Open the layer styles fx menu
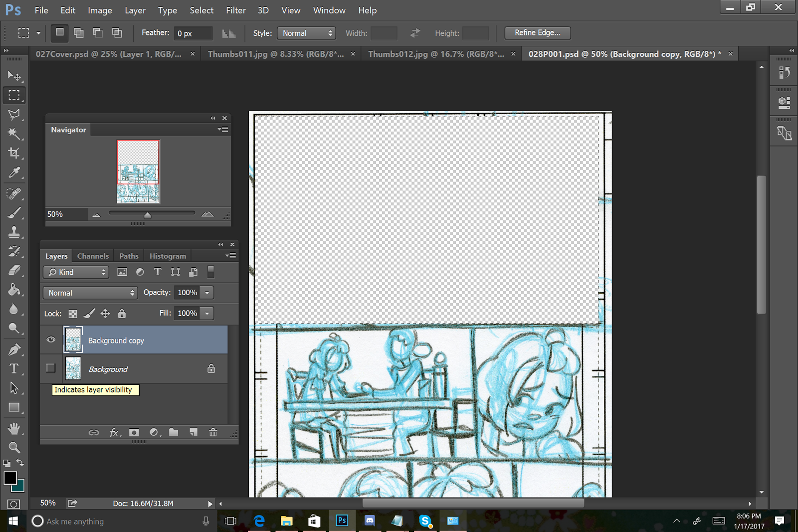The image size is (798, 532). [x=115, y=432]
